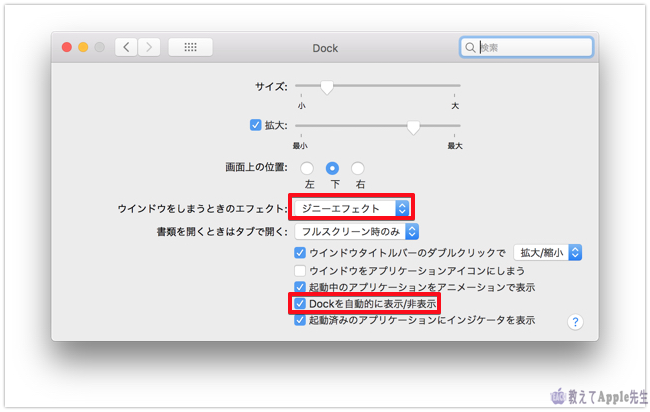
Task: Click the 拡大 magnification slider thumb
Action: point(413,127)
